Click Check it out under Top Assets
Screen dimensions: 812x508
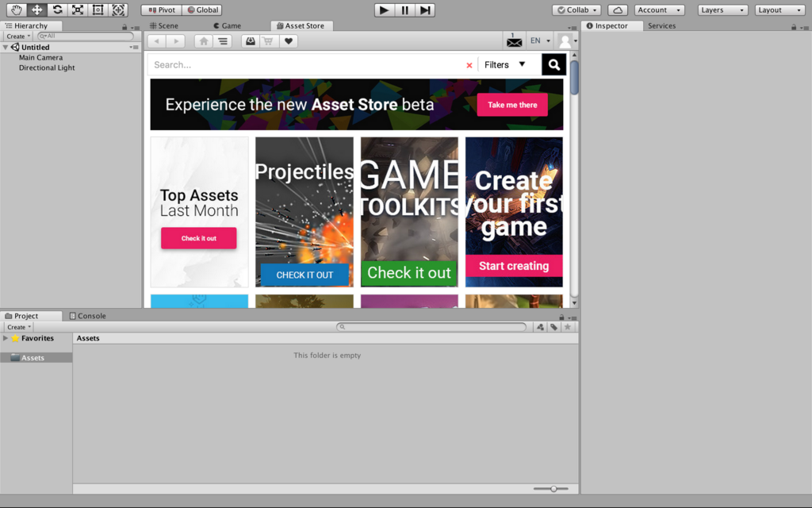point(199,238)
